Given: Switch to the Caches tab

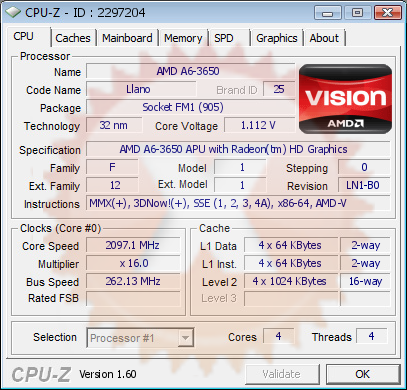Looking at the screenshot, I should click(x=73, y=38).
